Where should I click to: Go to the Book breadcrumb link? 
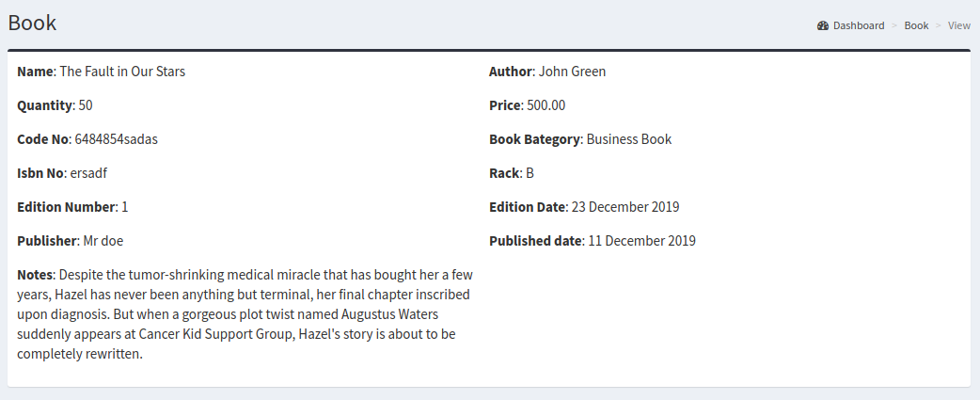(916, 25)
